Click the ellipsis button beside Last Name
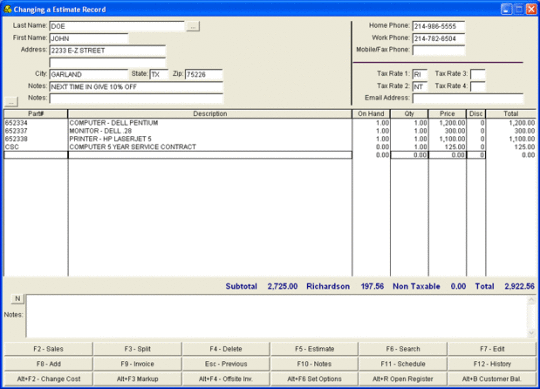Screen dimensions: 540x389 [193, 27]
